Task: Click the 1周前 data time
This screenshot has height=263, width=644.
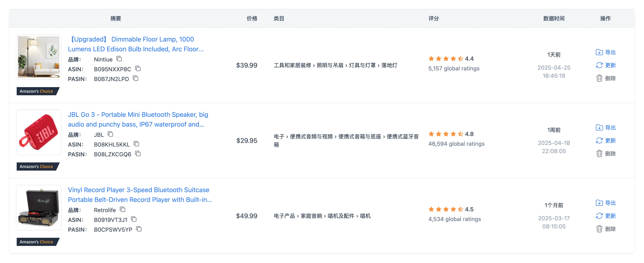Action: point(554,130)
